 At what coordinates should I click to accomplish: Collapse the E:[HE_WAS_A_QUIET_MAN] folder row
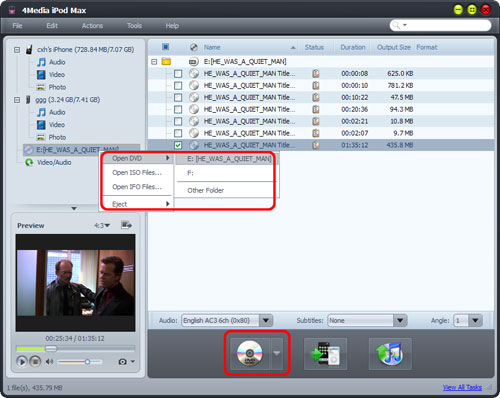pos(154,62)
